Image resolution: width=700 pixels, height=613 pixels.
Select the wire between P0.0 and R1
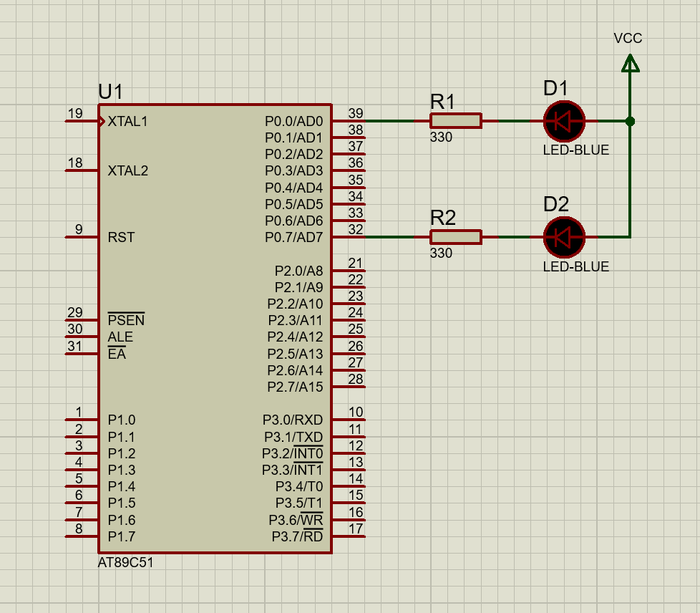[x=390, y=121]
